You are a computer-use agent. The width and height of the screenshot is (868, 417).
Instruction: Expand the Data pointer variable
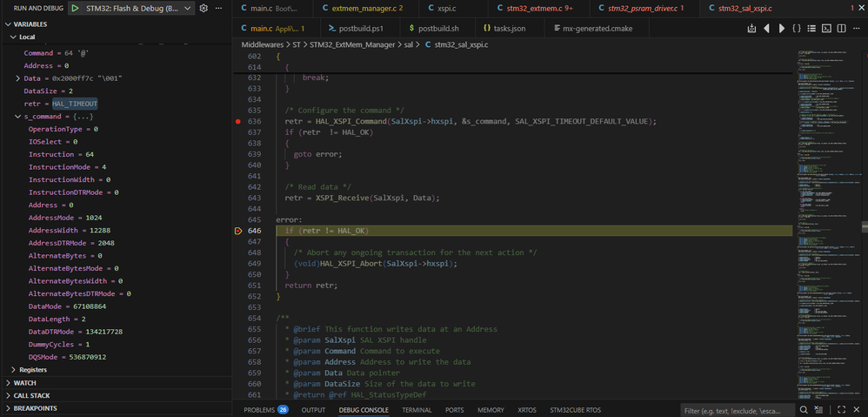pos(17,78)
